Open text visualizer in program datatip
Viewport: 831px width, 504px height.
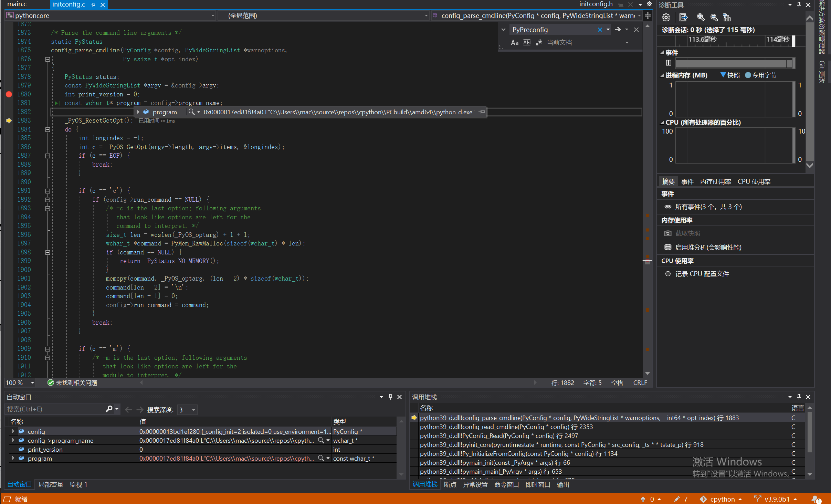tap(191, 112)
